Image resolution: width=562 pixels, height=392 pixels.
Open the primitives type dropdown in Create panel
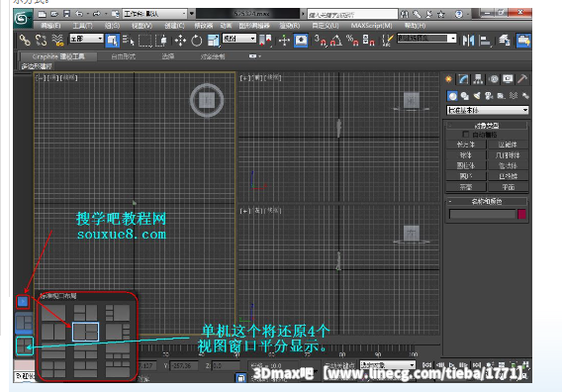488,110
